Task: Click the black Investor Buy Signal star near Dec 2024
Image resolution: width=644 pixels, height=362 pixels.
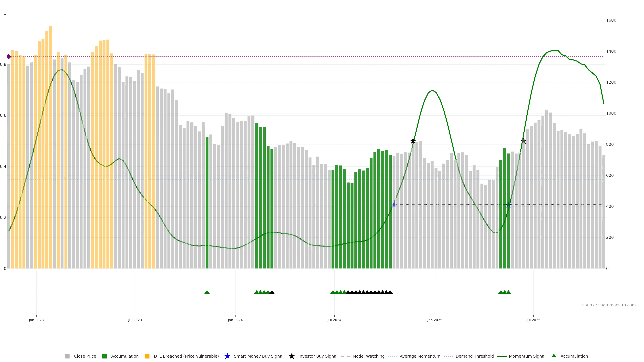Action: (x=413, y=141)
